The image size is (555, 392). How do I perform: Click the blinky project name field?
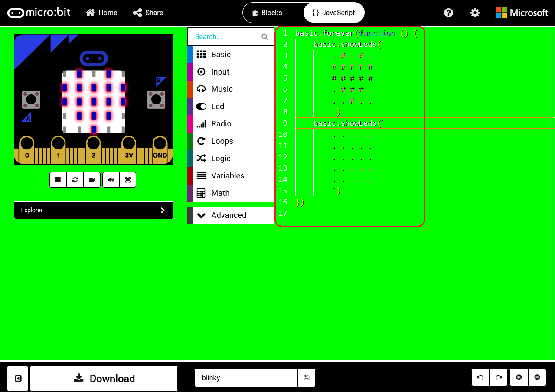[245, 378]
